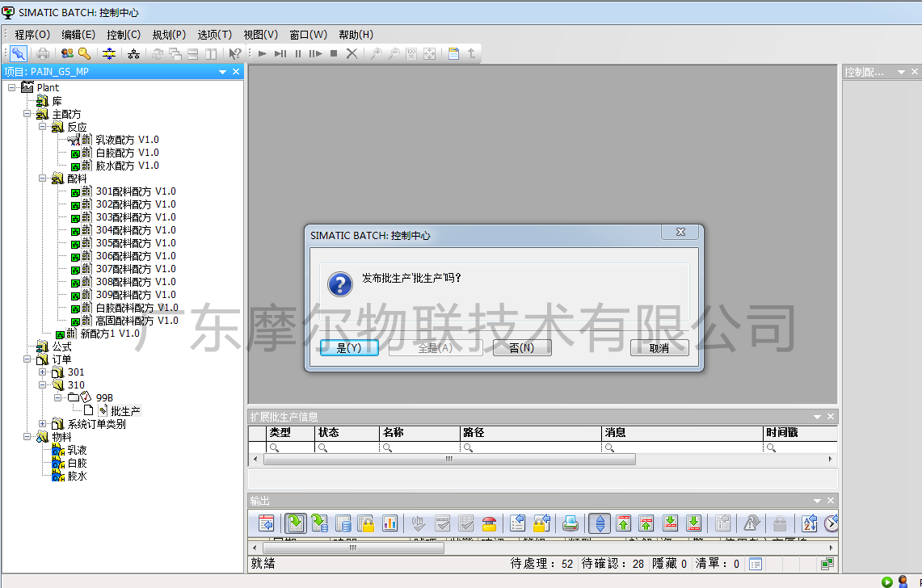Collapse the 99B order node
The height and width of the screenshot is (588, 922).
[x=57, y=397]
